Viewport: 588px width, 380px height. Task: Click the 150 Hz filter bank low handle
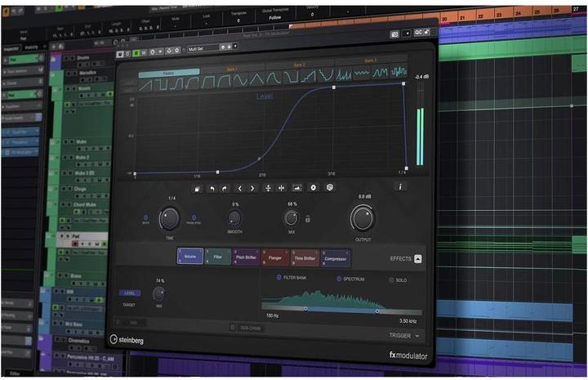(305, 309)
